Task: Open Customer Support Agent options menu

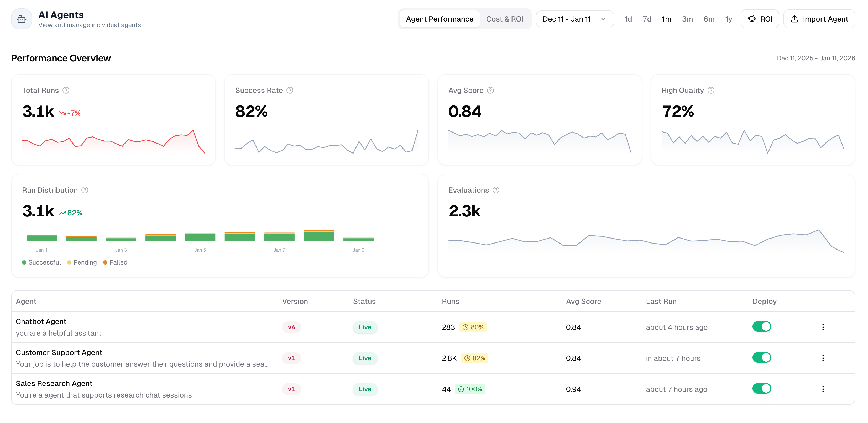Action: coord(823,358)
